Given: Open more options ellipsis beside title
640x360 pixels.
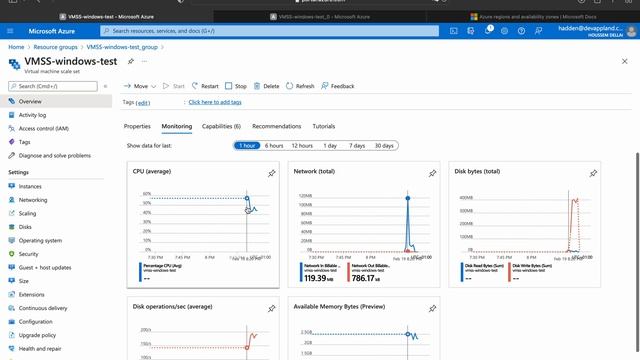Looking at the screenshot, I should coord(144,61).
